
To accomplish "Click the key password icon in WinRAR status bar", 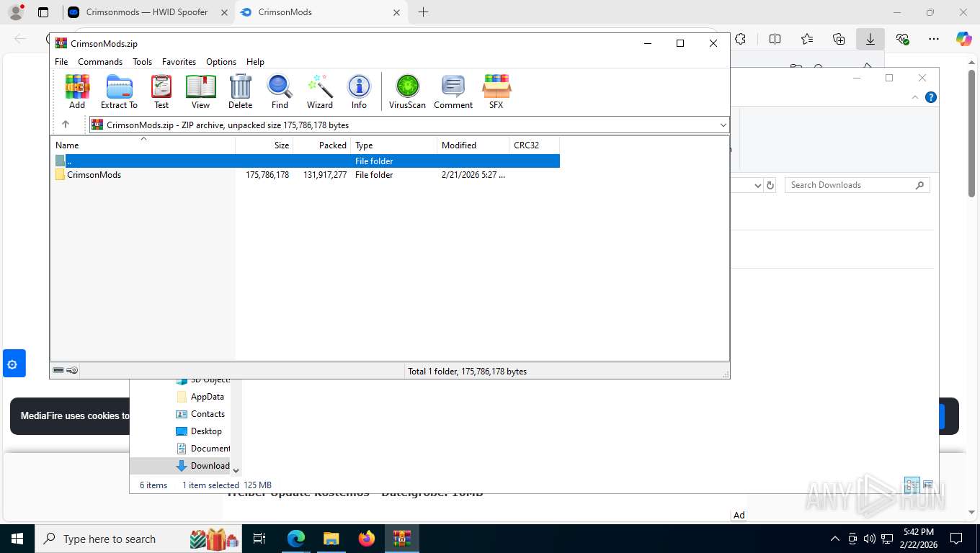I will tap(72, 370).
